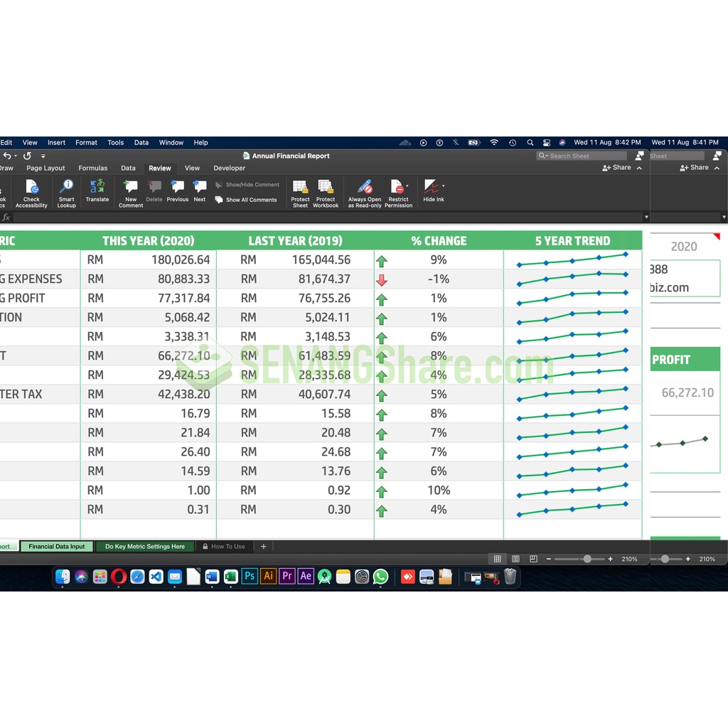Open the Trash in the Dock

[x=510, y=577]
